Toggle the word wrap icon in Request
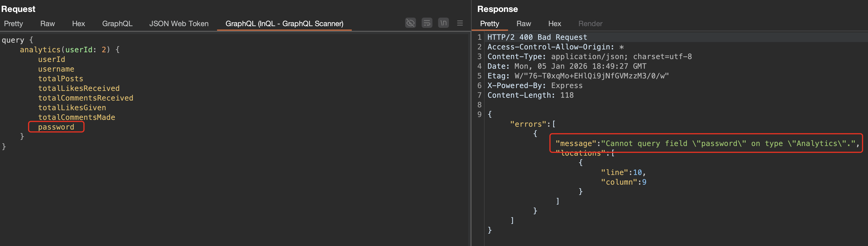Viewport: 868px width, 246px height. point(426,23)
